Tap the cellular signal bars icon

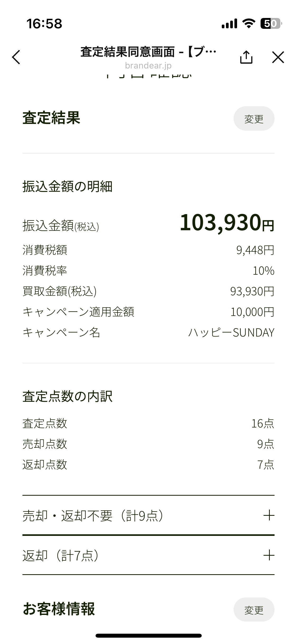coord(229,24)
